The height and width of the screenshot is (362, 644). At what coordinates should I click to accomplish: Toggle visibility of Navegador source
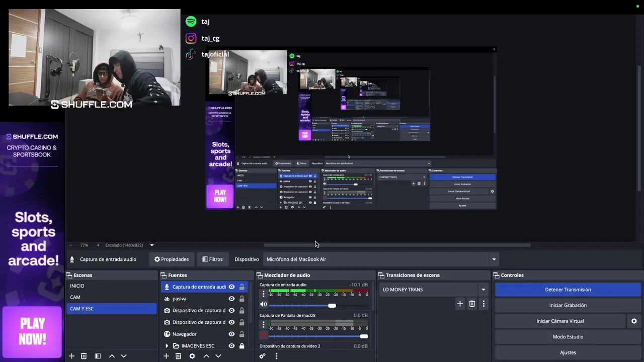tap(231, 334)
